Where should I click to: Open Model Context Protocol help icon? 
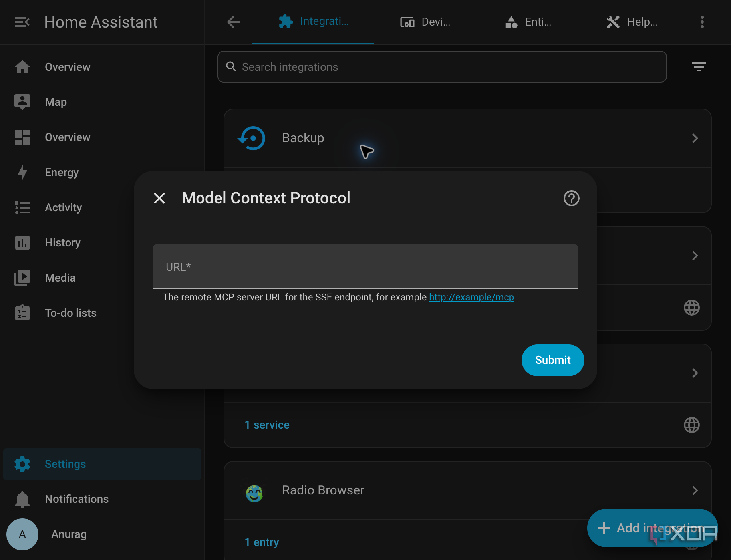coord(571,198)
